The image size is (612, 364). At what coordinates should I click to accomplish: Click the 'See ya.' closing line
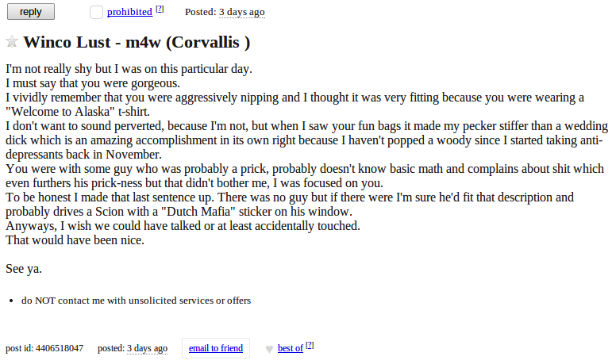click(x=24, y=268)
